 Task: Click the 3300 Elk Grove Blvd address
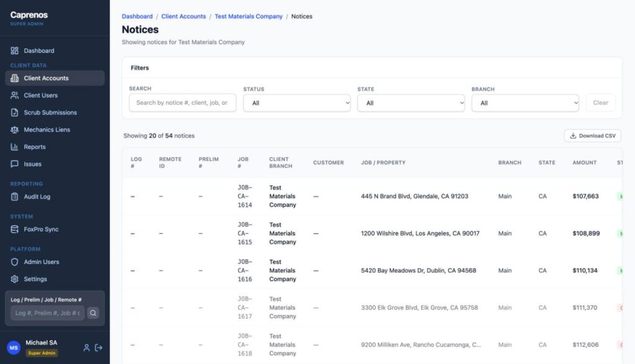[419, 308]
